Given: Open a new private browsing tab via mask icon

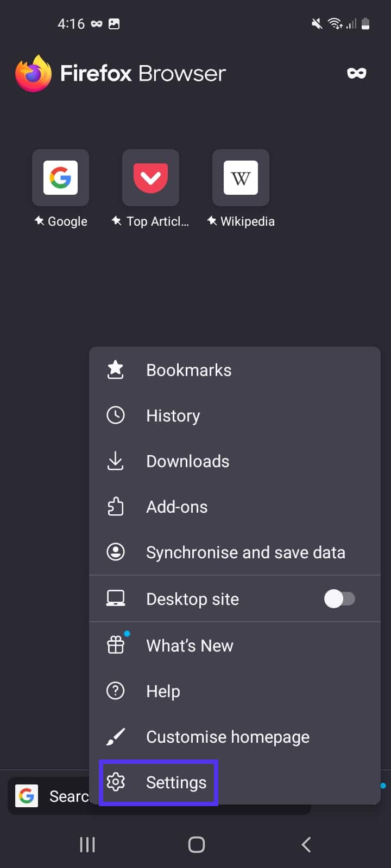Looking at the screenshot, I should [357, 73].
